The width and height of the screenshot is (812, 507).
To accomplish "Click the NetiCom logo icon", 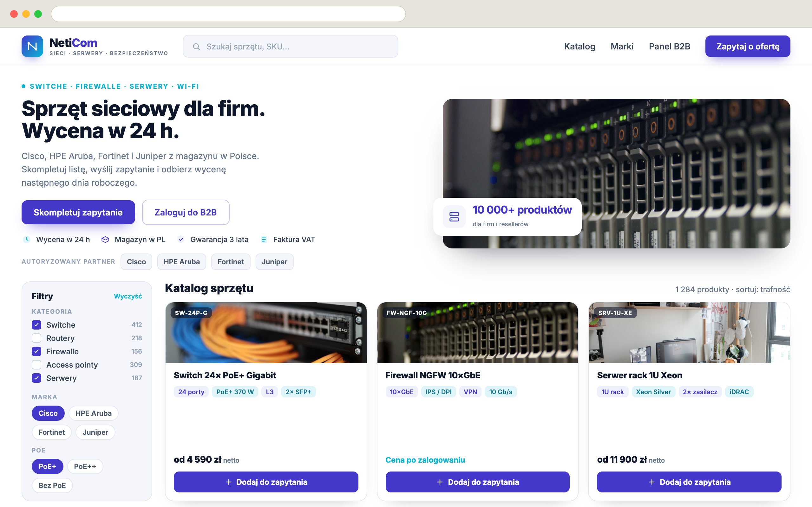I will click(32, 46).
